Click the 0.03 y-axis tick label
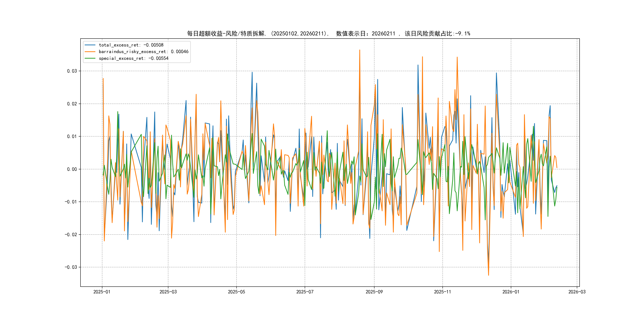The image size is (644, 322). (72, 71)
